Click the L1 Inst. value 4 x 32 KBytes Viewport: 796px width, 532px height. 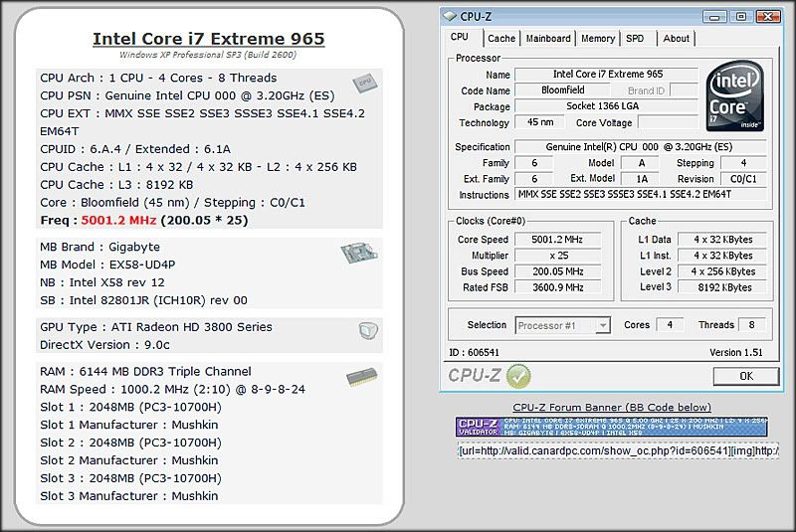pos(723,256)
